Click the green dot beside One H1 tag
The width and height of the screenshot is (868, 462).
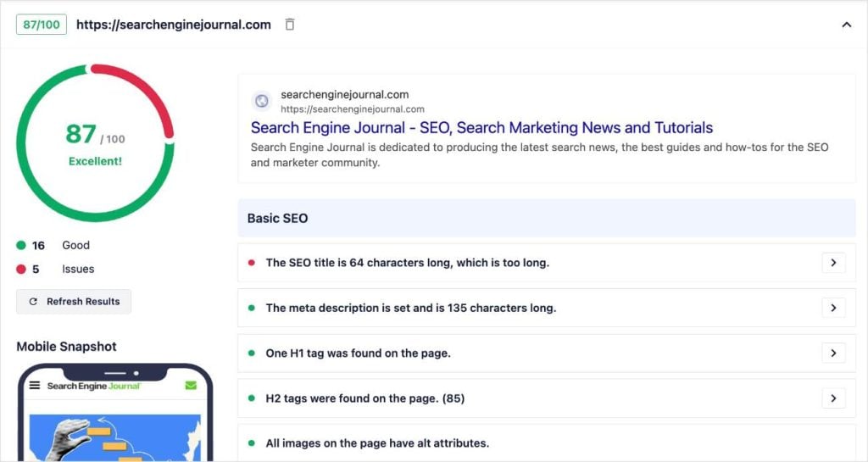point(251,353)
